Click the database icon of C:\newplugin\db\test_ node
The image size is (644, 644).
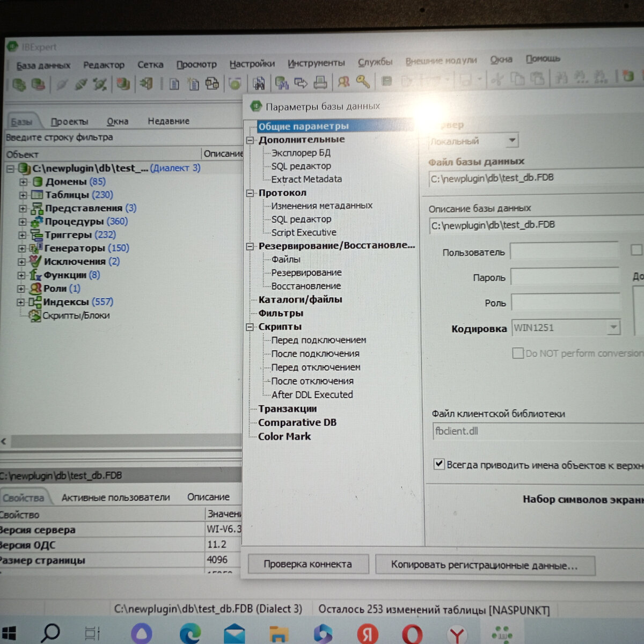pyautogui.click(x=24, y=169)
